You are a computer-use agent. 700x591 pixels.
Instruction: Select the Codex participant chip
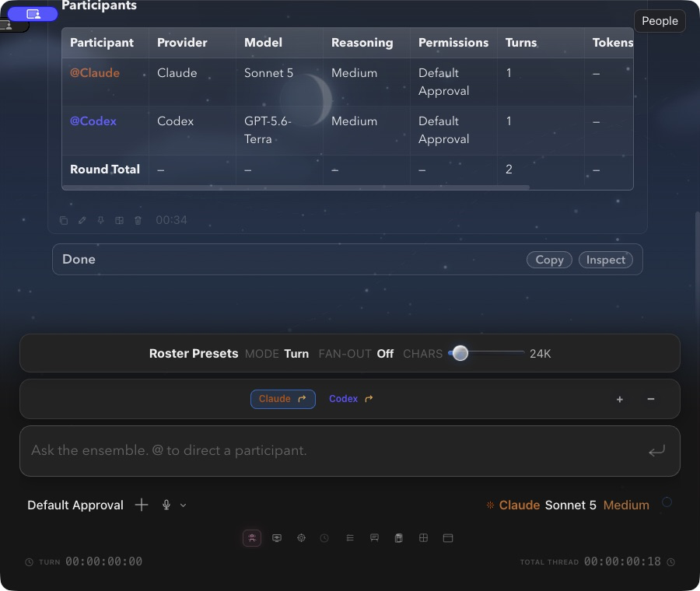351,399
